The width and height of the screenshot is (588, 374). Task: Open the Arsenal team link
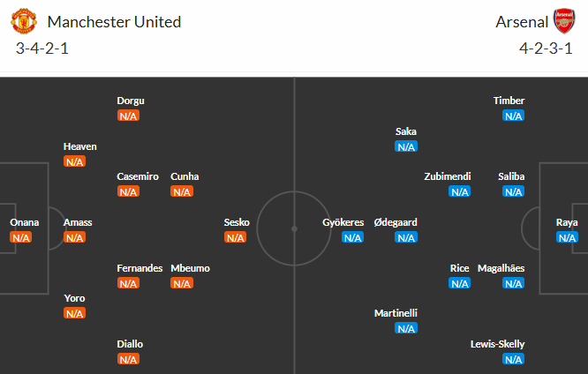coord(521,21)
